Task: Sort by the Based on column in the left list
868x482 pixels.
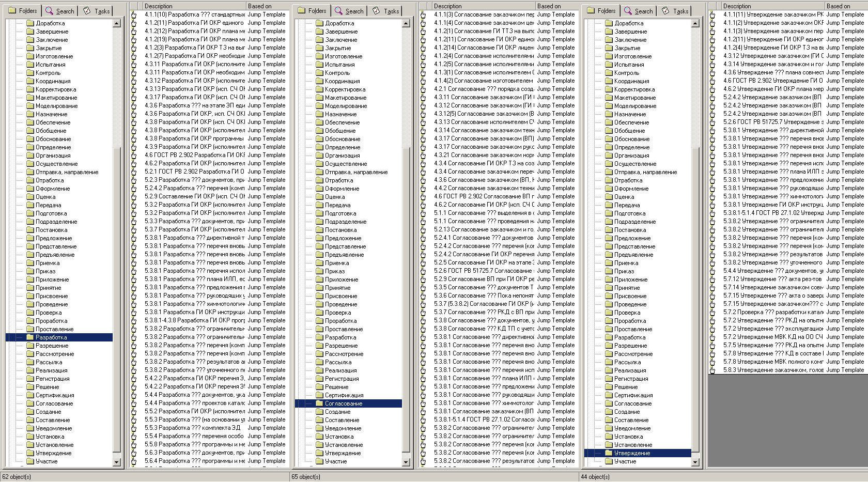Action: pos(267,6)
